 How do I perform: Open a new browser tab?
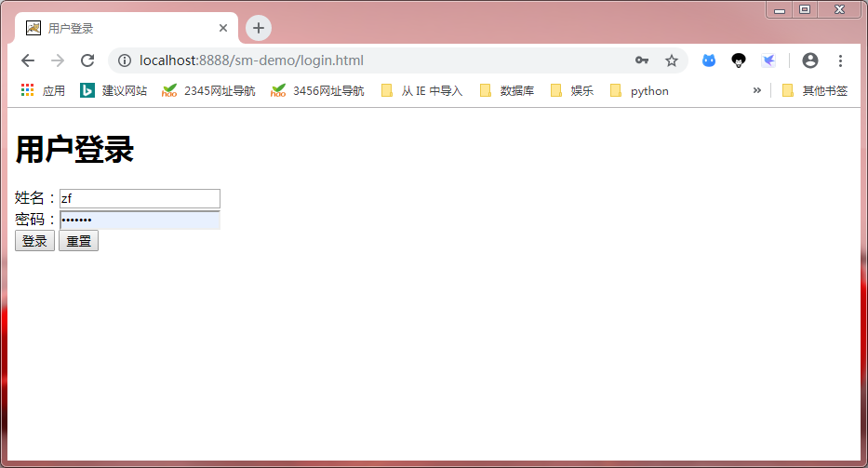(x=259, y=28)
